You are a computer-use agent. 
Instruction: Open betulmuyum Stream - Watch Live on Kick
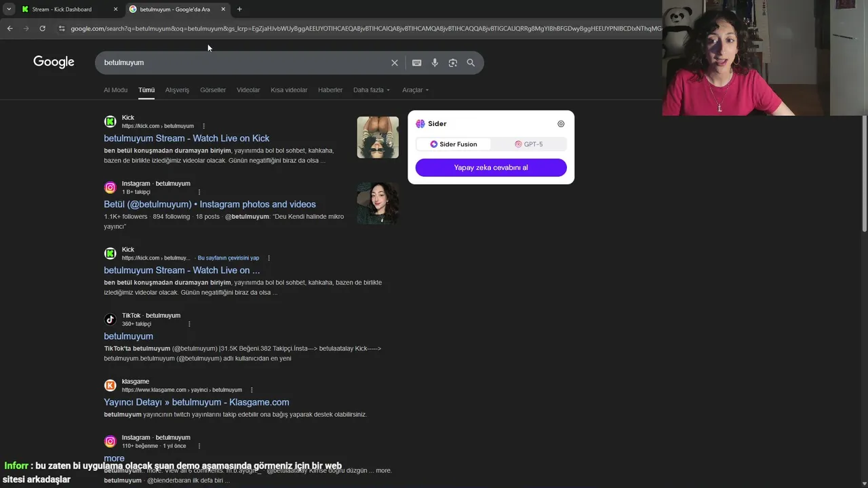click(186, 138)
